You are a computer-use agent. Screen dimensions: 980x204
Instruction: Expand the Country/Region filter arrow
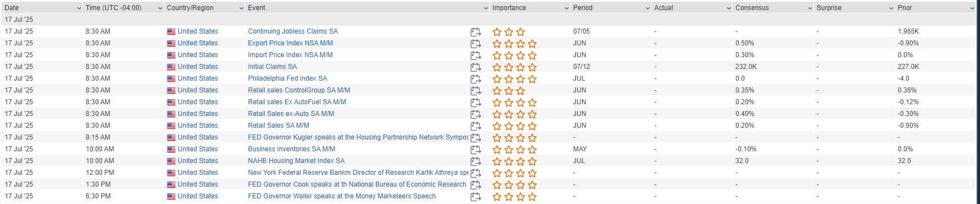pyautogui.click(x=241, y=8)
